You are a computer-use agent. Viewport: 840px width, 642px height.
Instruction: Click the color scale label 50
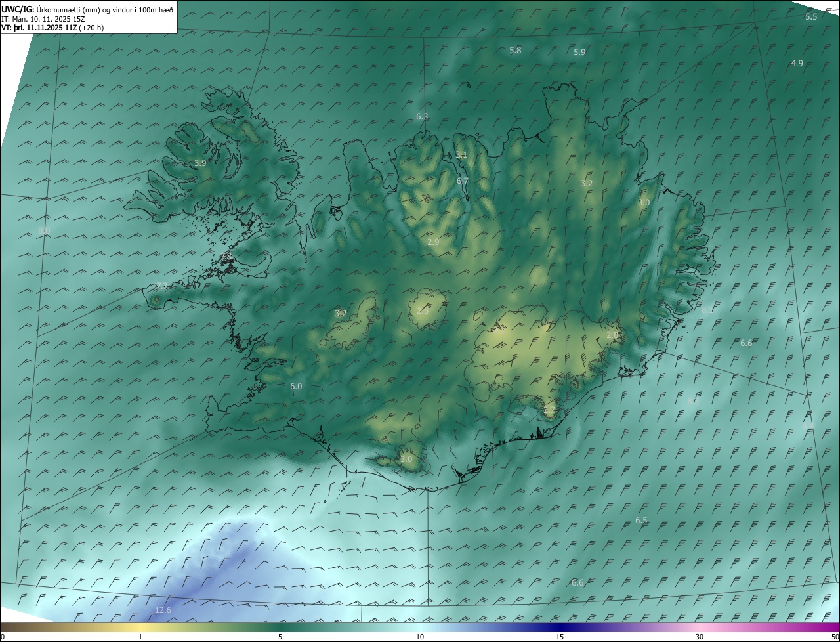pos(835,637)
